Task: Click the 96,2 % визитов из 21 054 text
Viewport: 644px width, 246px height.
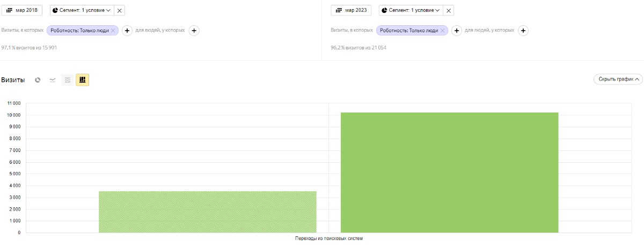Action: click(x=358, y=48)
